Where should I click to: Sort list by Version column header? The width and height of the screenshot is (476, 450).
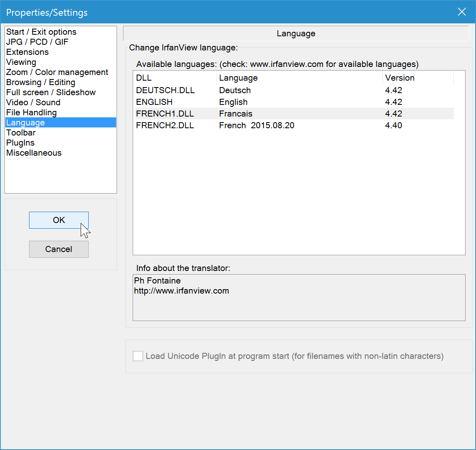point(418,78)
